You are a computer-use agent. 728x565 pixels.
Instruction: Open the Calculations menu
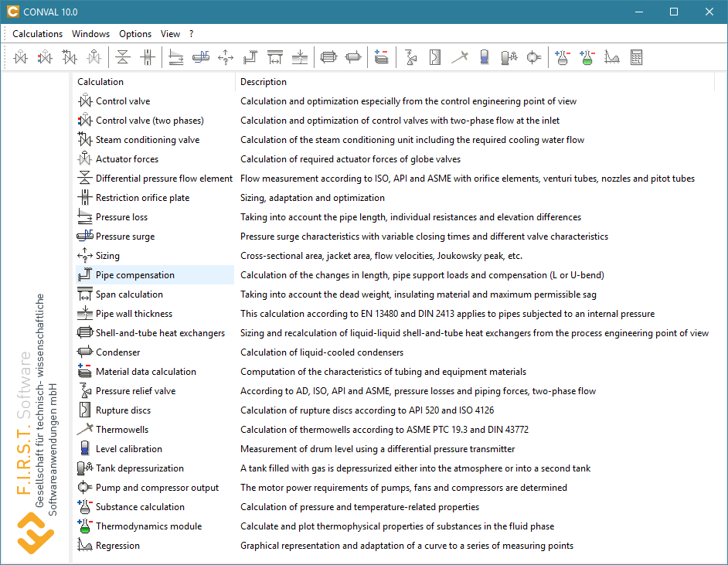pyautogui.click(x=38, y=34)
